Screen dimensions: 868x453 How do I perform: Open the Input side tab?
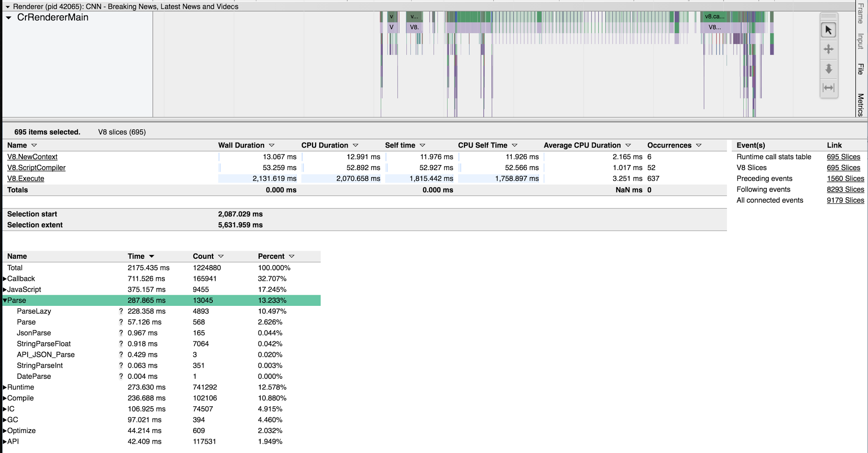(860, 41)
